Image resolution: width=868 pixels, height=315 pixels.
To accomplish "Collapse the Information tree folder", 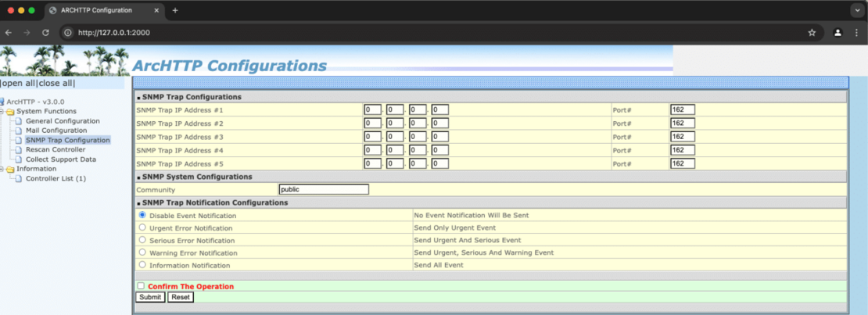I will (x=10, y=169).
